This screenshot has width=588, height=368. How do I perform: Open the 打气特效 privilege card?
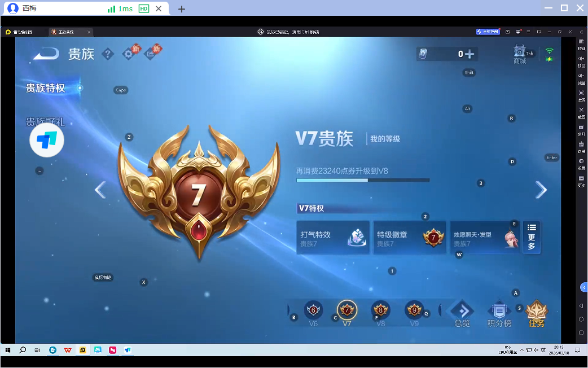click(333, 237)
